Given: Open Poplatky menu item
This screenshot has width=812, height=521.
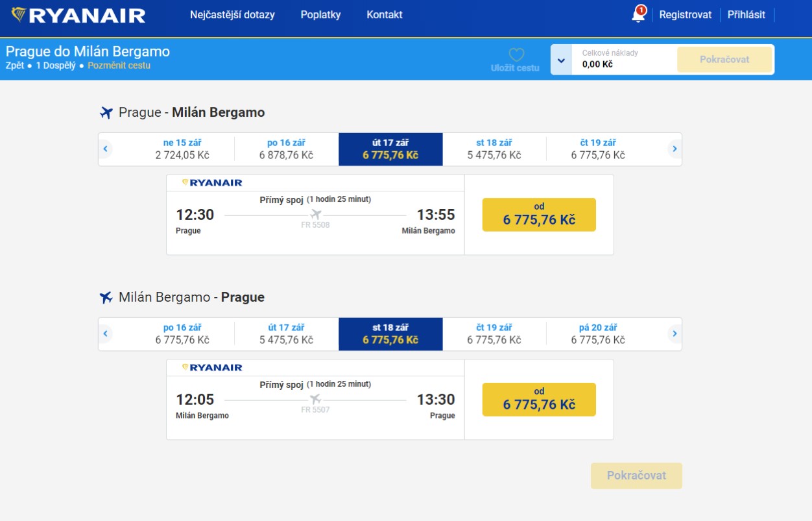Looking at the screenshot, I should point(320,15).
